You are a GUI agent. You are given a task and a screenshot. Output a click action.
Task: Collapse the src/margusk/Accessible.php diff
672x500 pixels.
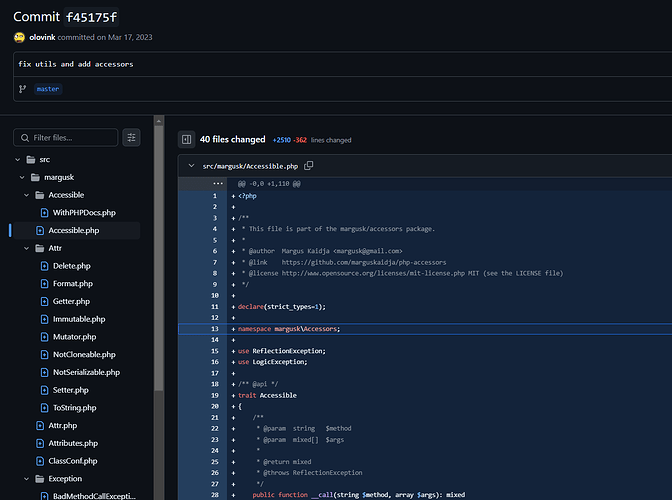click(x=190, y=165)
